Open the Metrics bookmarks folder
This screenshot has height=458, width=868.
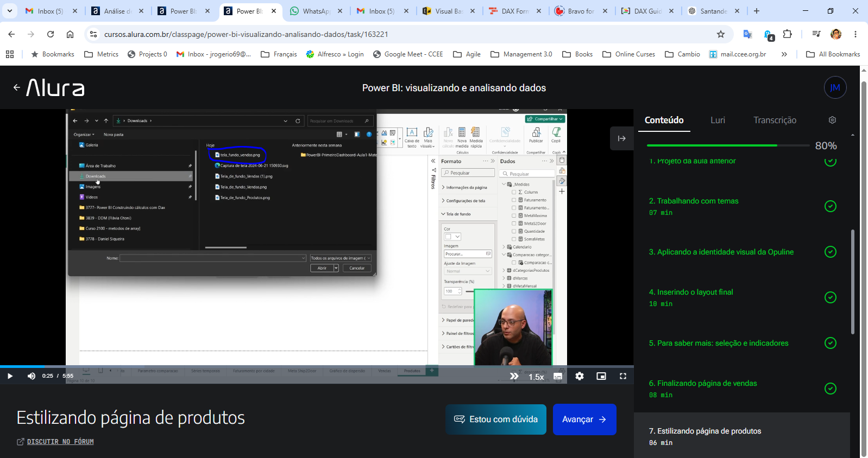tap(102, 54)
